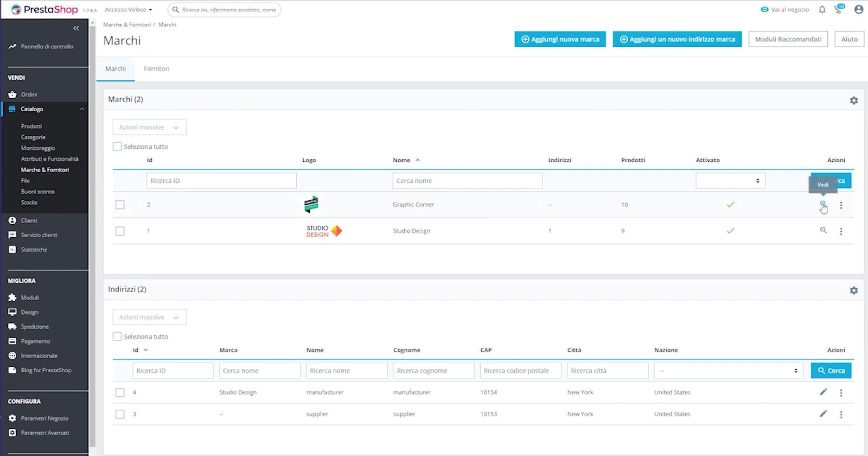This screenshot has width=868, height=456.
Task: Open Marchi table settings gear
Action: tap(853, 100)
